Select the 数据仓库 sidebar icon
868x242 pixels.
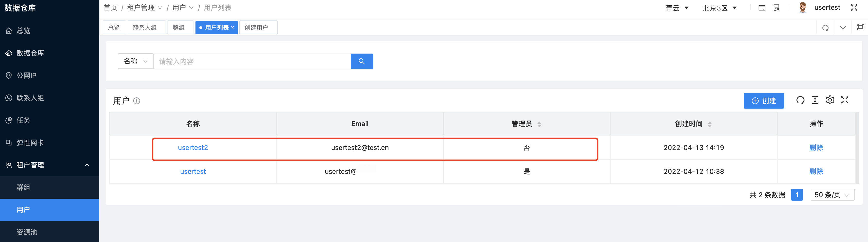[x=9, y=53]
